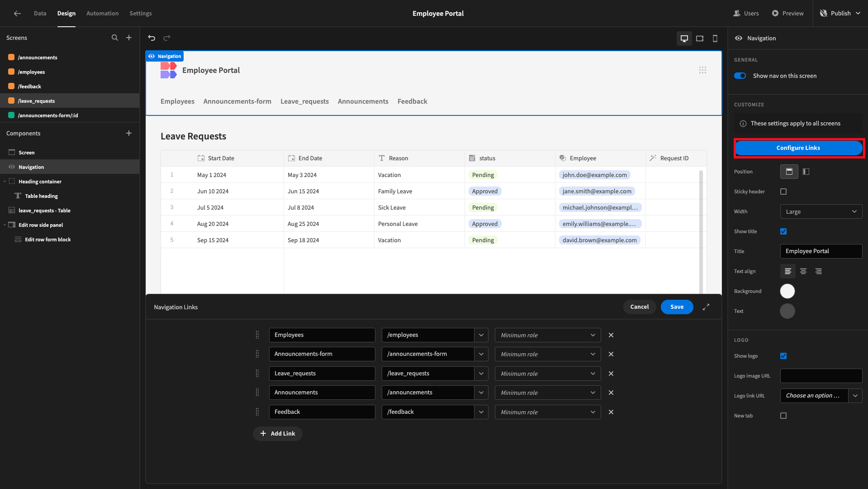The height and width of the screenshot is (489, 868).
Task: Click the undo arrow
Action: click(x=152, y=38)
